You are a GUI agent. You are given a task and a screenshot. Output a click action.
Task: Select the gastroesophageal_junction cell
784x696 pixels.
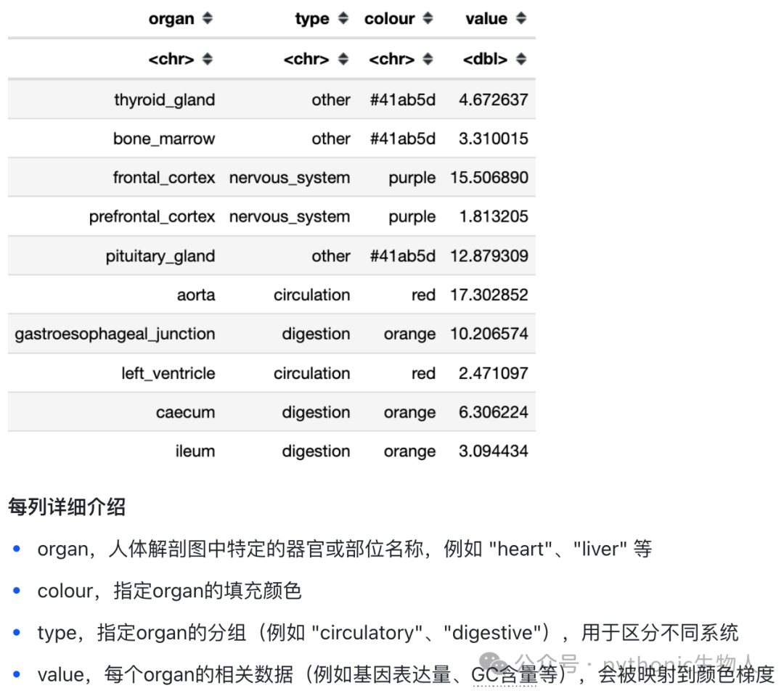coord(115,334)
